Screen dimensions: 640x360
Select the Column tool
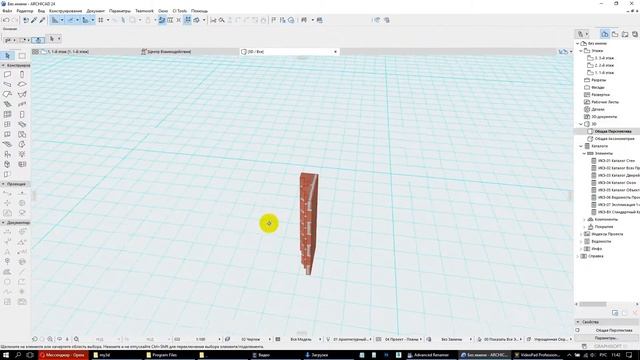click(22, 74)
